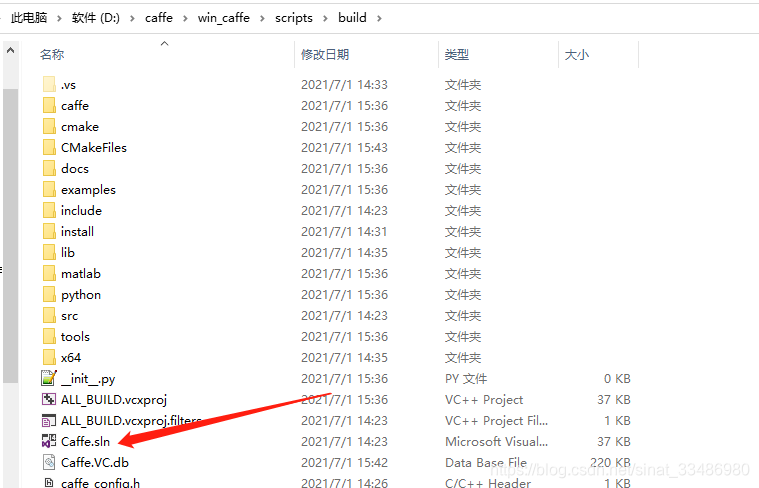Navigate to caffe breadcrumb segment
The image size is (759, 488).
pos(159,18)
